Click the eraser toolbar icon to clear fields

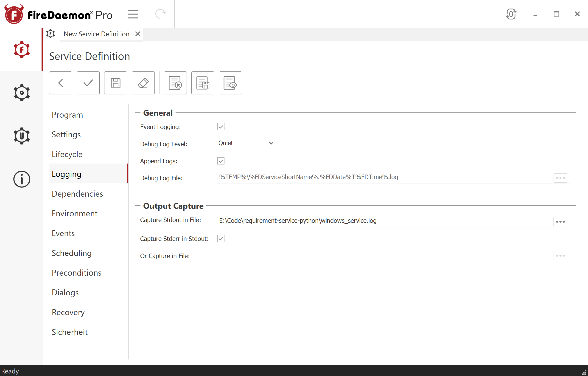pos(143,83)
